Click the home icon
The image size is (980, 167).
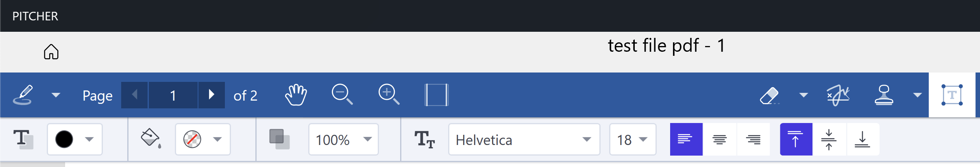click(x=51, y=52)
